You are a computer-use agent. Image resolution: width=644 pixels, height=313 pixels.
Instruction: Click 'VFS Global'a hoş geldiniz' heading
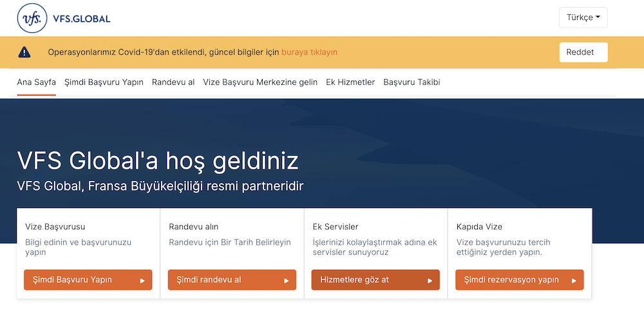tap(158, 161)
